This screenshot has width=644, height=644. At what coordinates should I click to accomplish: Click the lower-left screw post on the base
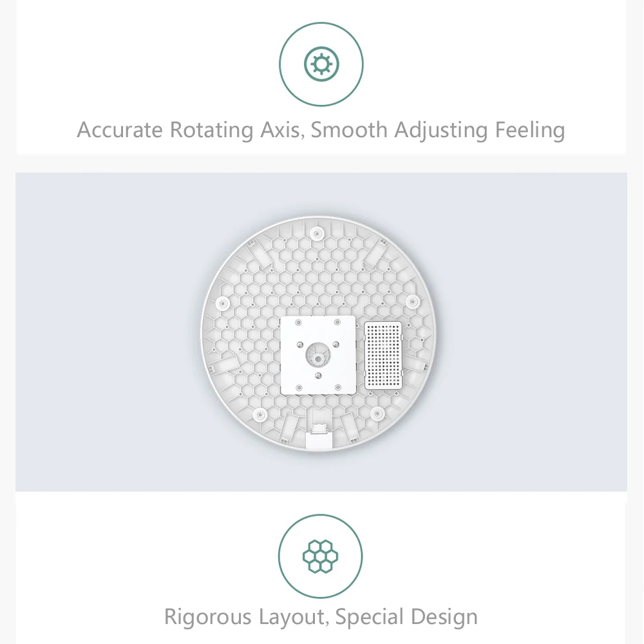pos(260,414)
